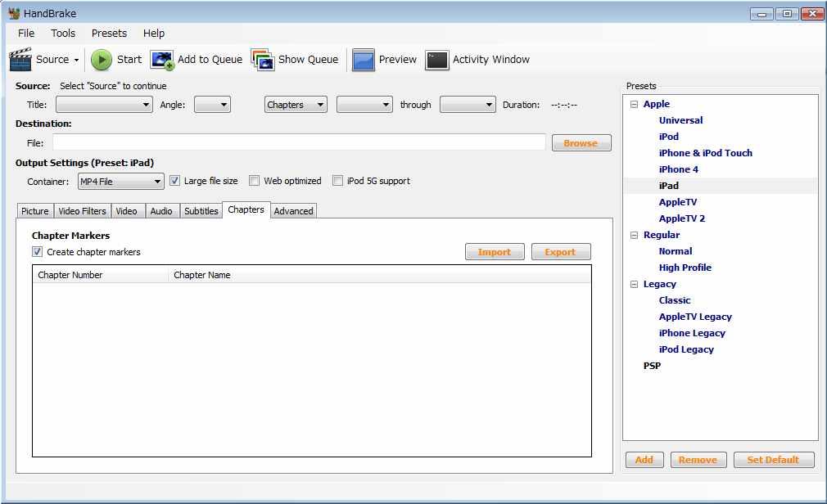The height and width of the screenshot is (504, 827).
Task: Open the Source dropdown arrow
Action: click(x=76, y=60)
